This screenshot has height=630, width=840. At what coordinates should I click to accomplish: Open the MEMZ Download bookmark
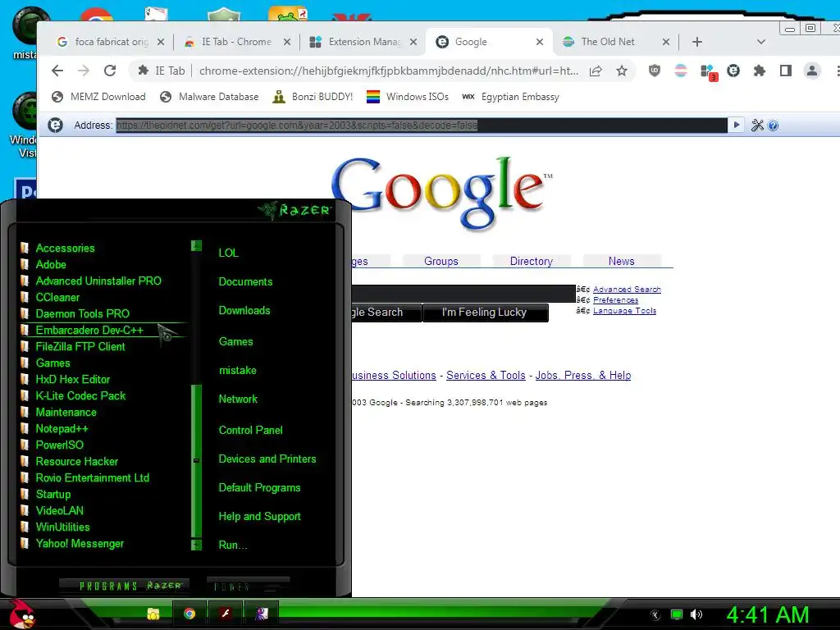click(98, 97)
